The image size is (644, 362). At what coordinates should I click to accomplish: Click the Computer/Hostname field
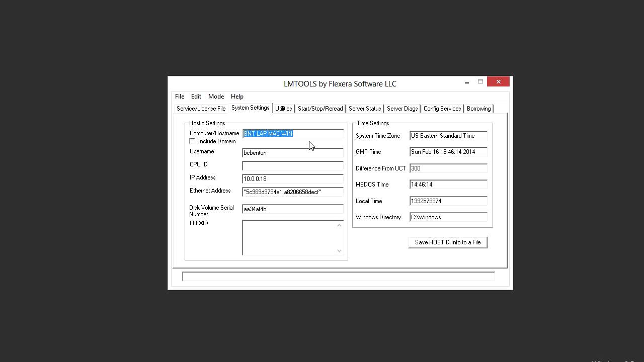293,134
